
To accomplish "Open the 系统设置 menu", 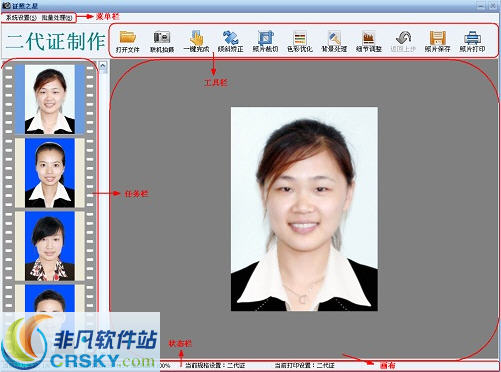I will pyautogui.click(x=21, y=18).
